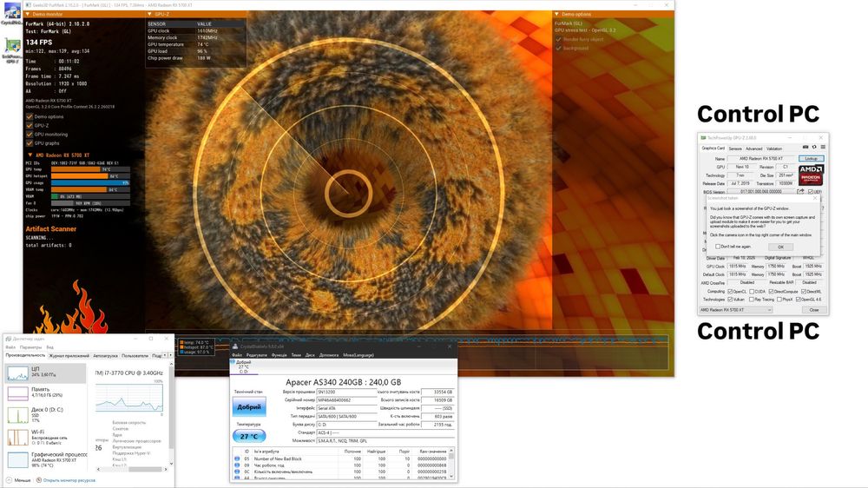The image size is (868, 488).
Task: Click the Добрий health status button
Action: [x=249, y=407]
